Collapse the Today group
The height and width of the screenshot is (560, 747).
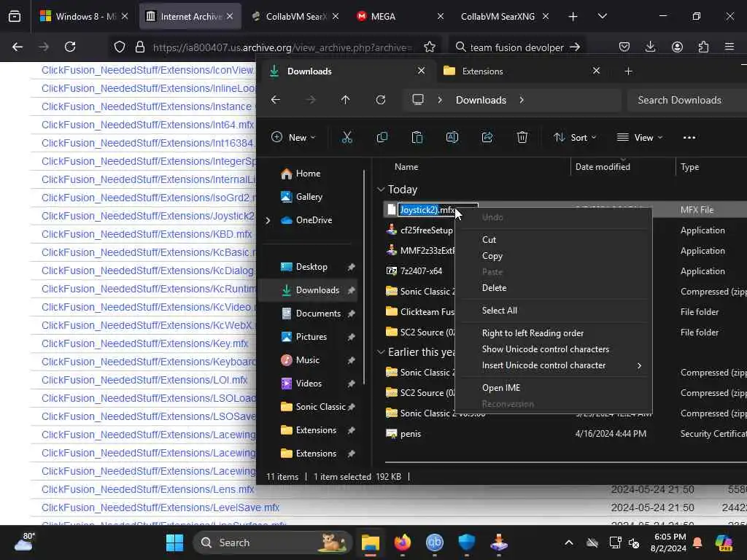(x=381, y=190)
